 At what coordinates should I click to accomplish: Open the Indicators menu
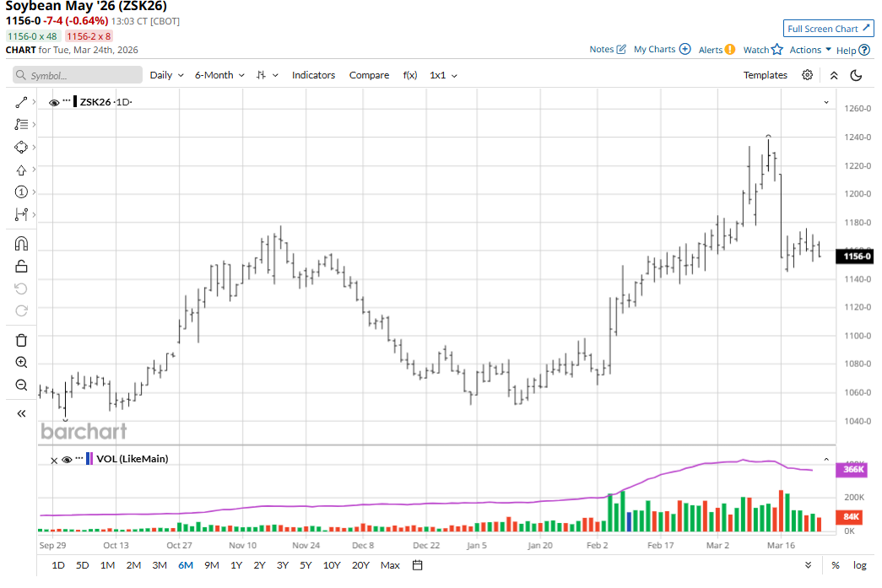click(313, 75)
